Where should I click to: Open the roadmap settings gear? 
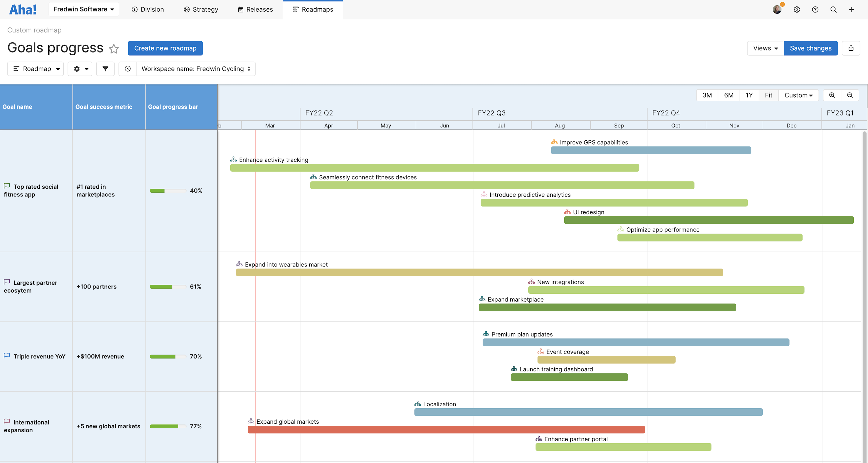point(80,69)
